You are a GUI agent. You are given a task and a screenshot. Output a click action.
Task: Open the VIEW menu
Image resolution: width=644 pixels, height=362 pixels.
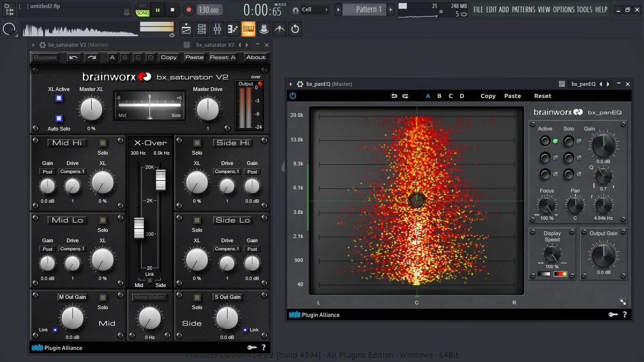544,9
